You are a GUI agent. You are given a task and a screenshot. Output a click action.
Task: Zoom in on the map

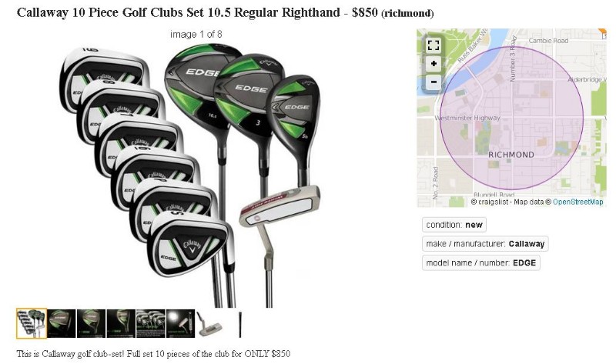point(434,64)
